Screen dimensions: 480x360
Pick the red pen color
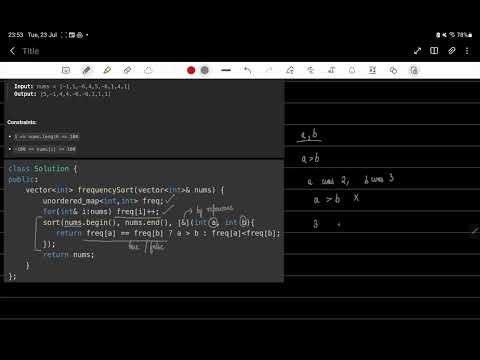coord(191,70)
